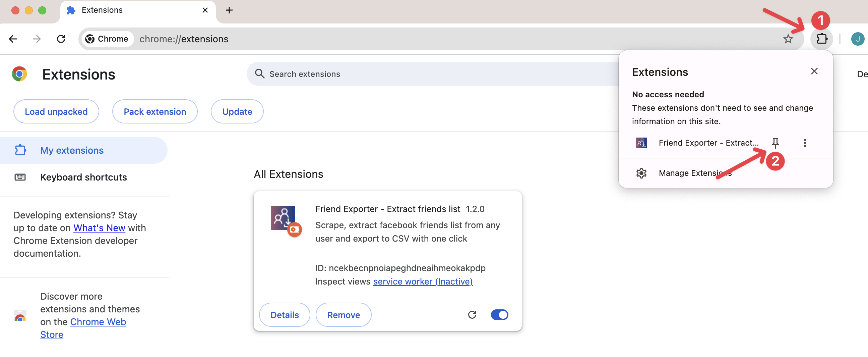Open more options for Friend Exporter
This screenshot has width=868, height=357.
[805, 143]
